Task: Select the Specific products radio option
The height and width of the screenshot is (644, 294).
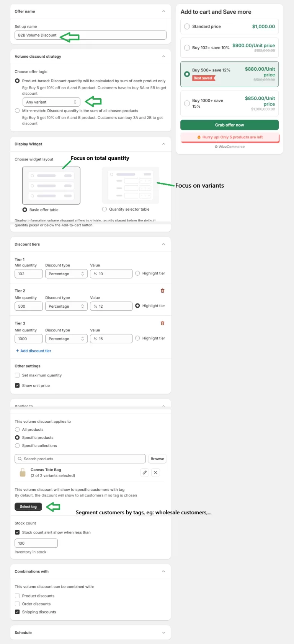Action: point(17,438)
